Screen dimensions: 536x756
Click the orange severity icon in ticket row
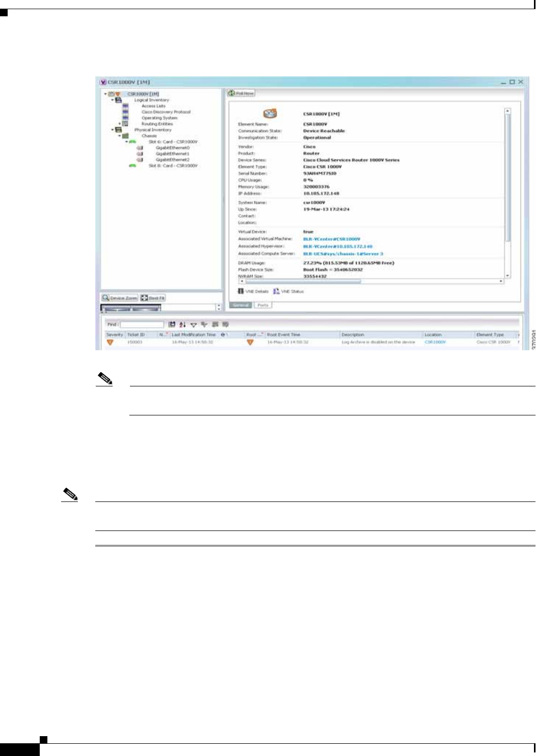point(110,343)
